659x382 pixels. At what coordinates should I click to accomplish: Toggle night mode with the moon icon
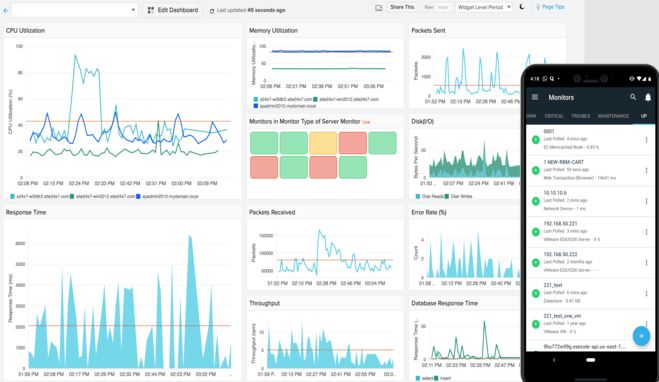coord(522,7)
